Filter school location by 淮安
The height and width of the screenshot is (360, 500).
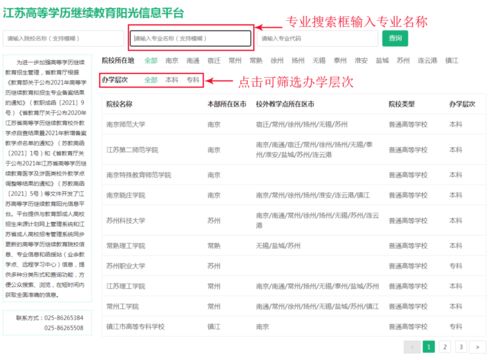[x=361, y=60]
